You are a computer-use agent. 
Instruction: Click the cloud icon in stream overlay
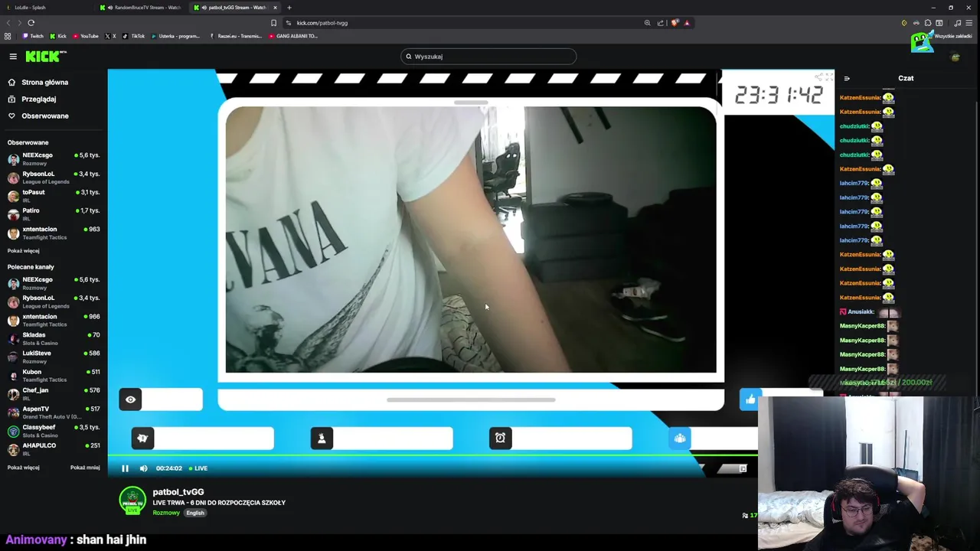(680, 438)
